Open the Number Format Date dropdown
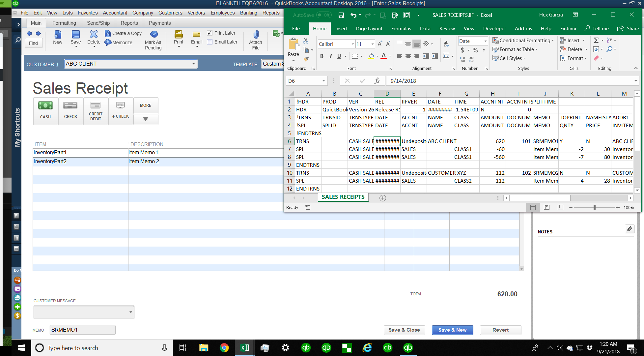644x356 pixels. tap(485, 41)
